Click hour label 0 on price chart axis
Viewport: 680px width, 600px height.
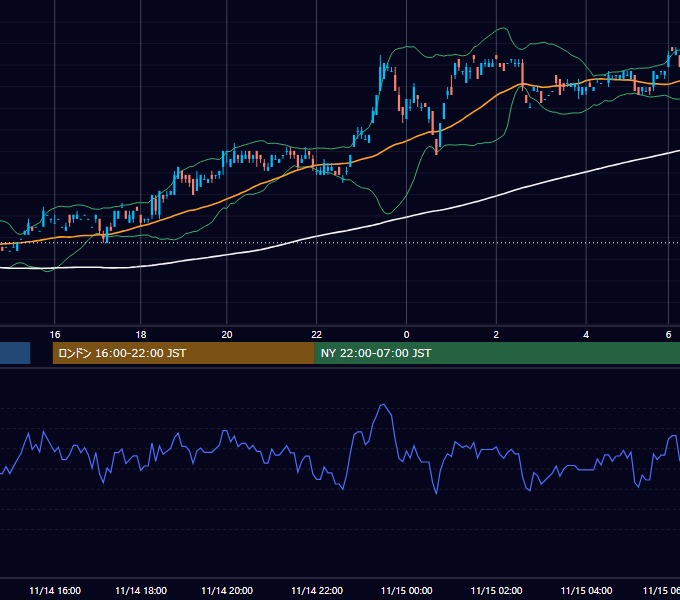406,335
